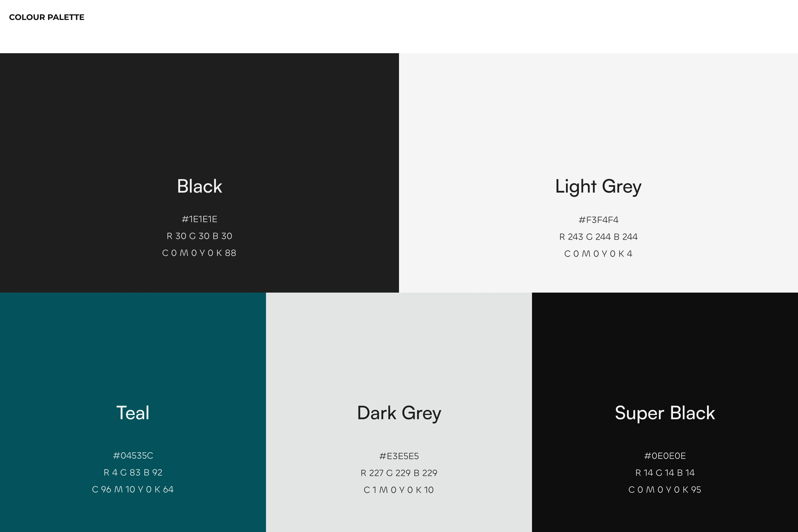This screenshot has height=532, width=798.
Task: Click hex code #E3E5E5
Action: click(x=399, y=456)
